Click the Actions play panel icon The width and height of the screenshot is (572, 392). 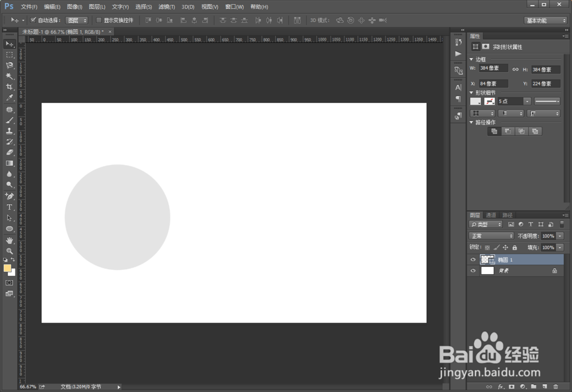[458, 54]
